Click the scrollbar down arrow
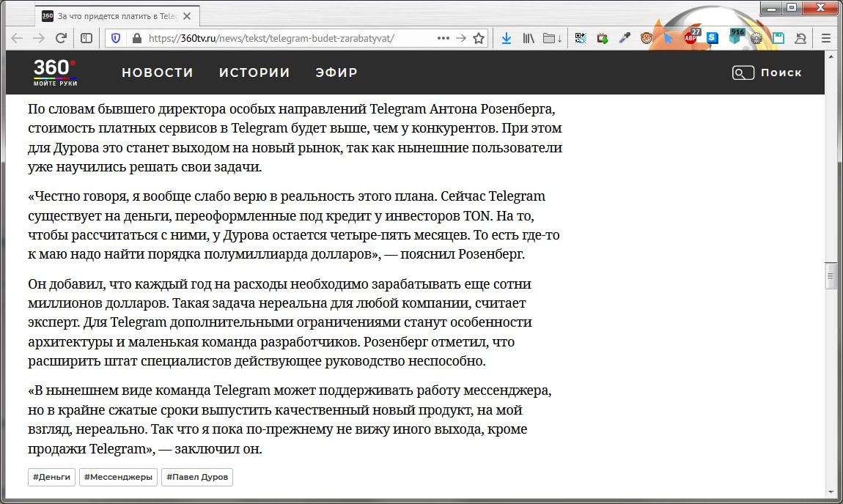 coord(831,492)
